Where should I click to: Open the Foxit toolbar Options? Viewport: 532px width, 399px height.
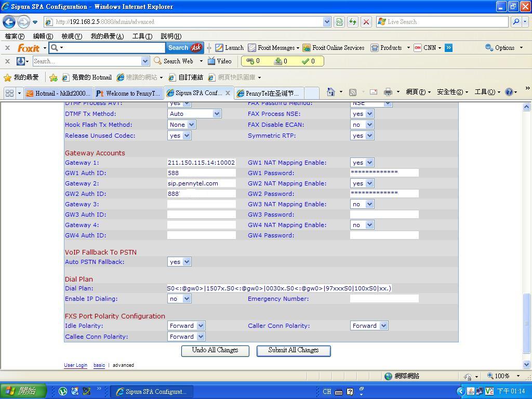click(x=503, y=48)
